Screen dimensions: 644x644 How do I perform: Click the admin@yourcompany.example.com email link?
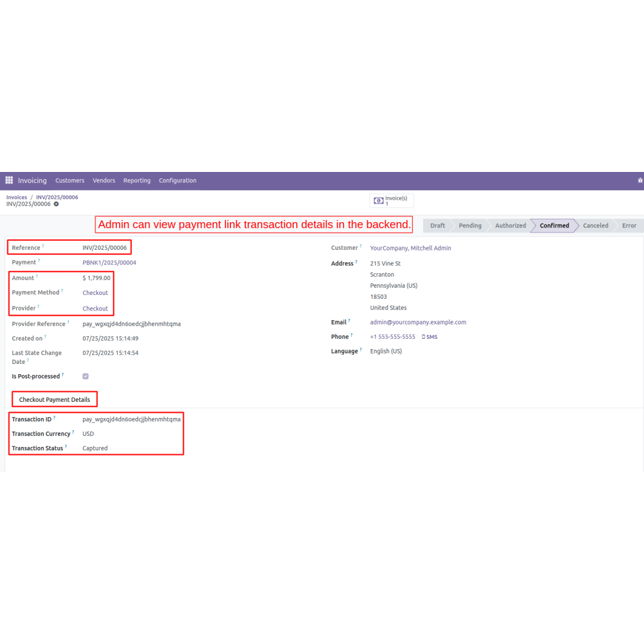point(418,322)
